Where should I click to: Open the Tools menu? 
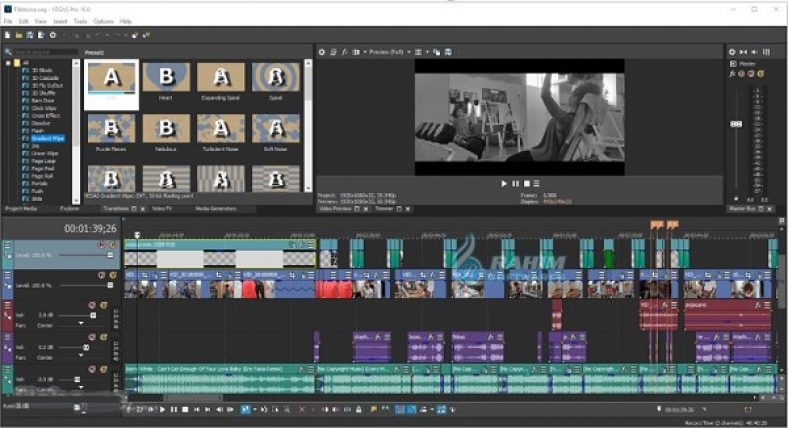click(x=80, y=20)
